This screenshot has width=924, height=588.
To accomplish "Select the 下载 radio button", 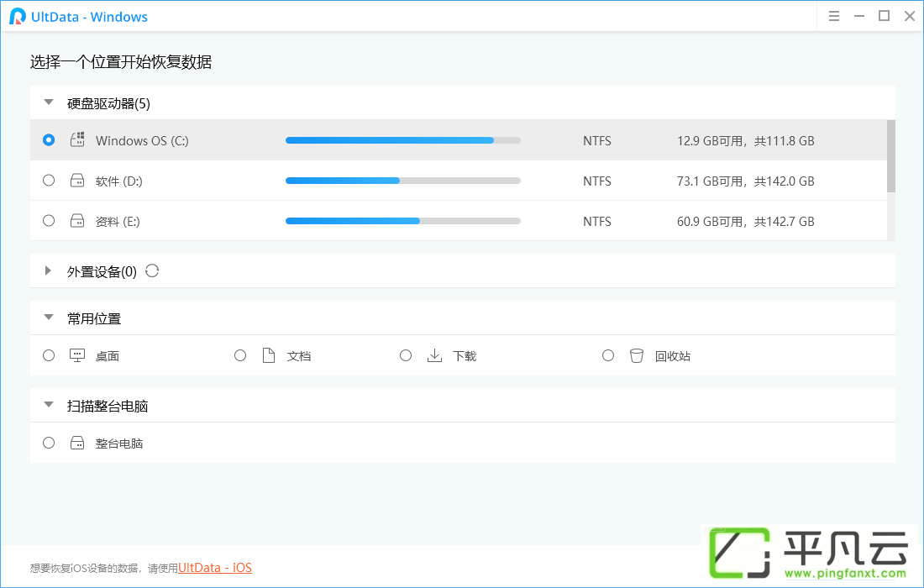I will click(406, 355).
